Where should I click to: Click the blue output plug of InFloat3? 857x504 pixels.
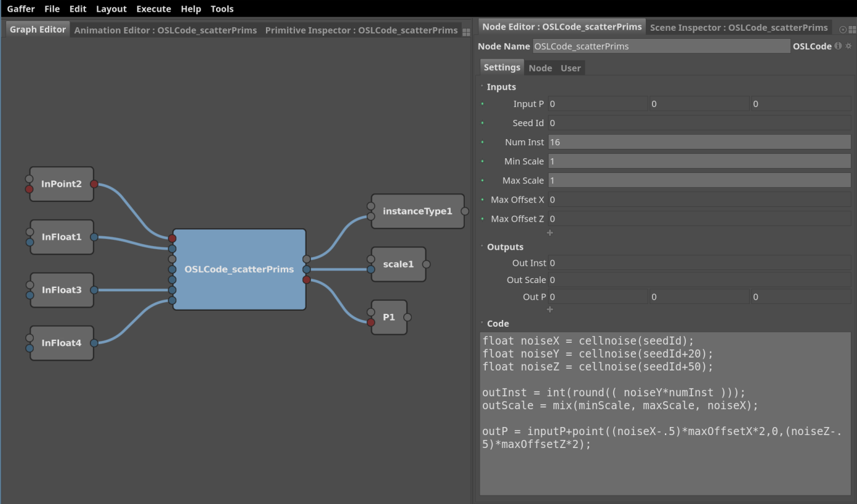click(94, 290)
